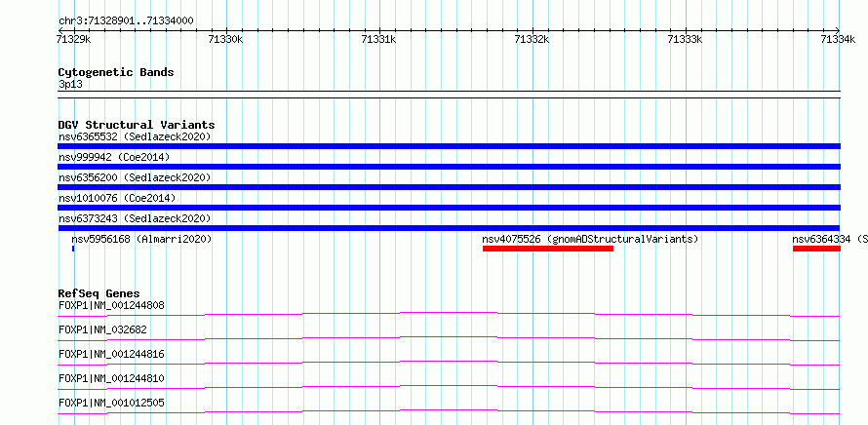Select the magenta line for FOXP1|NM_001244810
This screenshot has height=425, width=868.
tap(449, 387)
